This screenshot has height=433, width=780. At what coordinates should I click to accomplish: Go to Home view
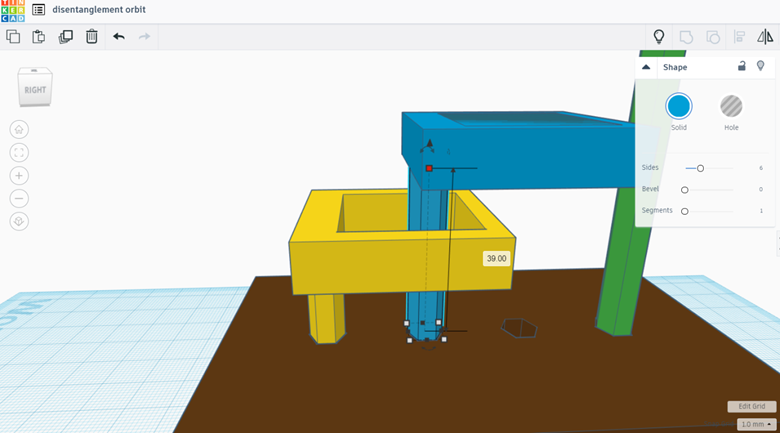tap(19, 129)
